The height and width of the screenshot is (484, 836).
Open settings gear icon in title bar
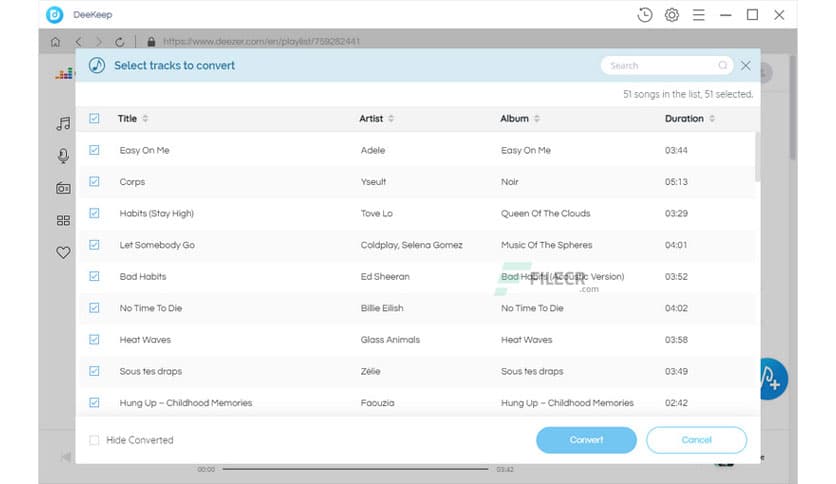click(x=672, y=15)
